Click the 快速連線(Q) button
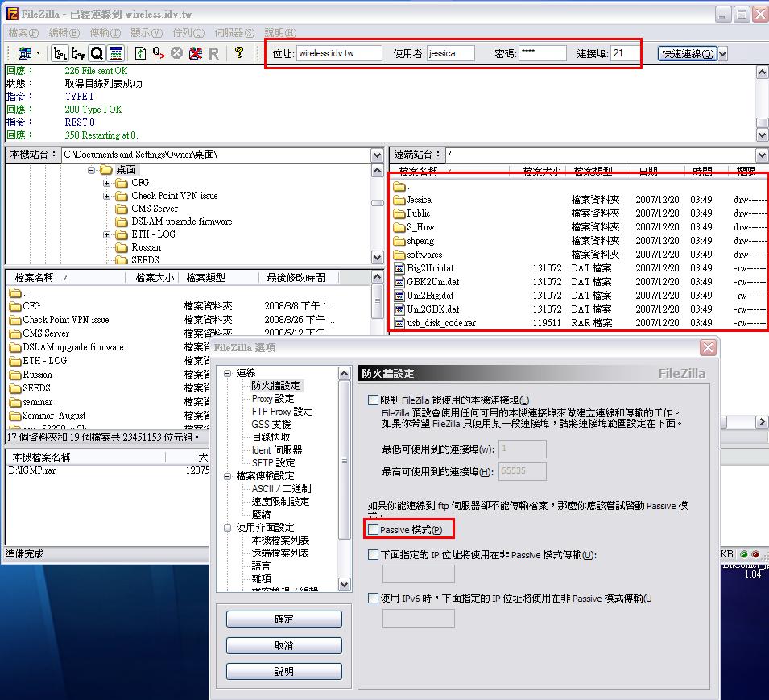 click(x=687, y=54)
